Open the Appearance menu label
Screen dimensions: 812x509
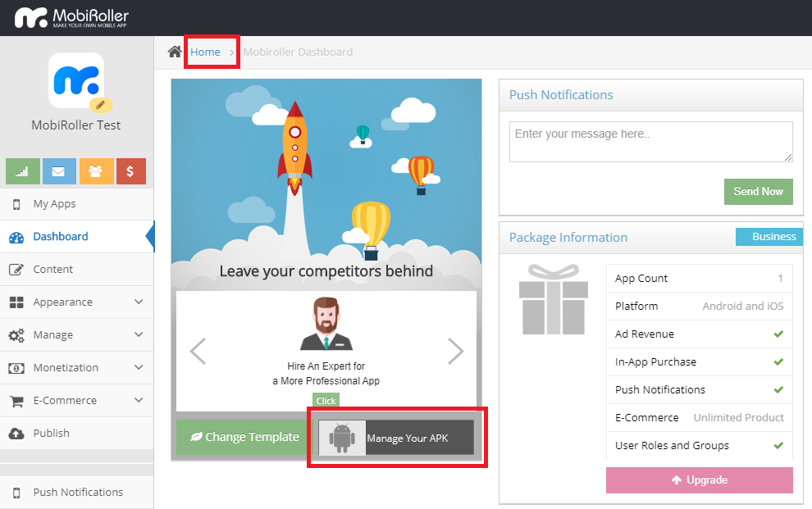(x=62, y=302)
